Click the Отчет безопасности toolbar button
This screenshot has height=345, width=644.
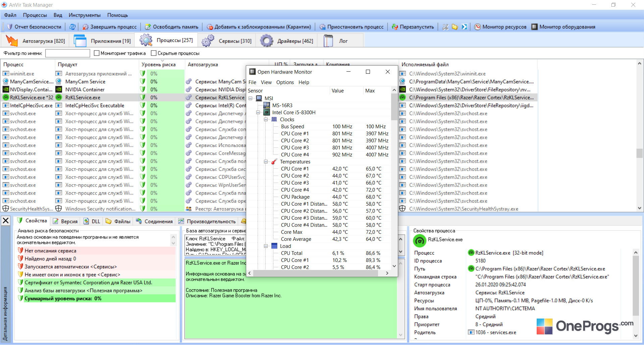pos(34,27)
